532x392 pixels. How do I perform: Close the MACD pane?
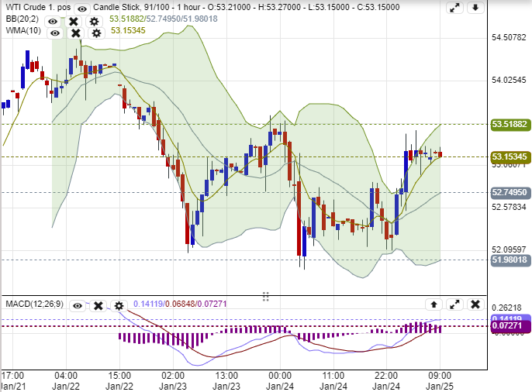(475, 304)
